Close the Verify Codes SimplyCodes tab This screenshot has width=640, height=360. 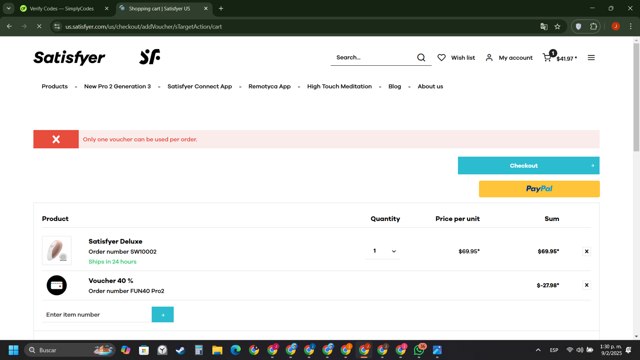pos(107,9)
